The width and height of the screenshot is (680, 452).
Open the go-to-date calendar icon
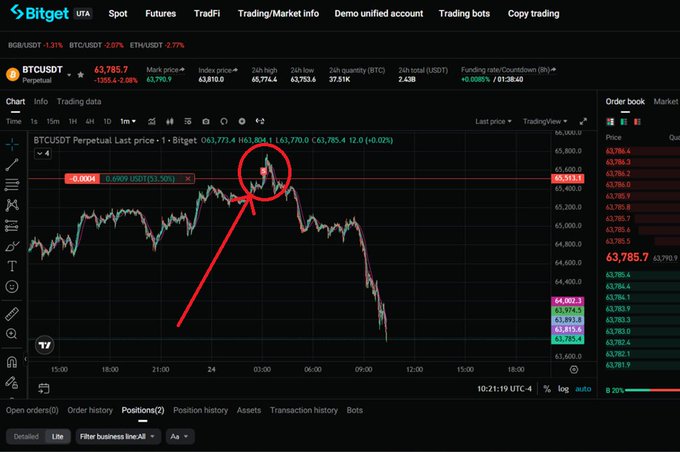(x=43, y=388)
